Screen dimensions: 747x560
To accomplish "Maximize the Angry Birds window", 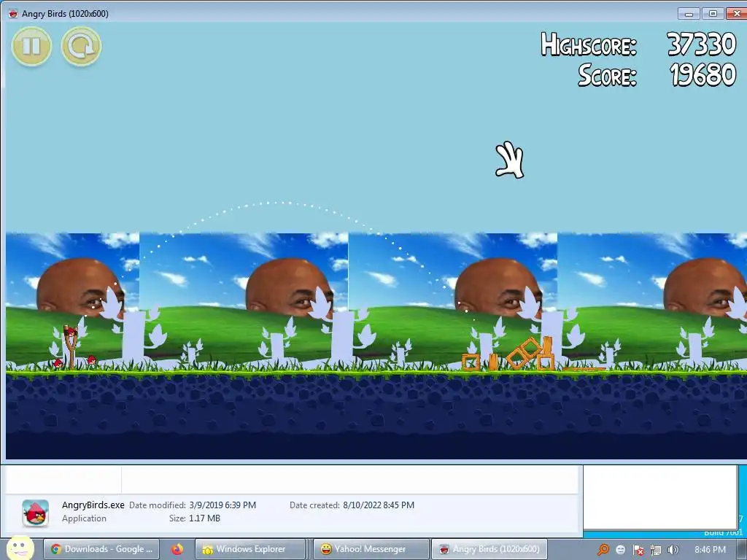I will 713,13.
